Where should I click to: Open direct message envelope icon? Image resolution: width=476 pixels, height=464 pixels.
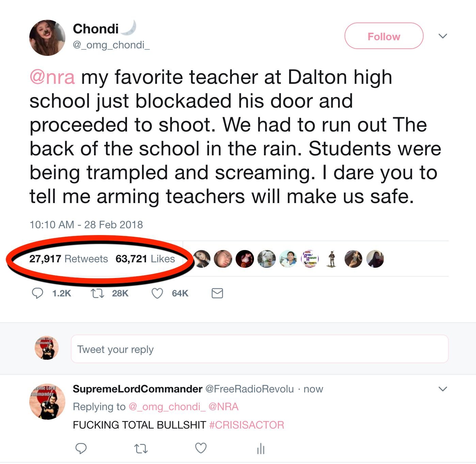pyautogui.click(x=217, y=293)
